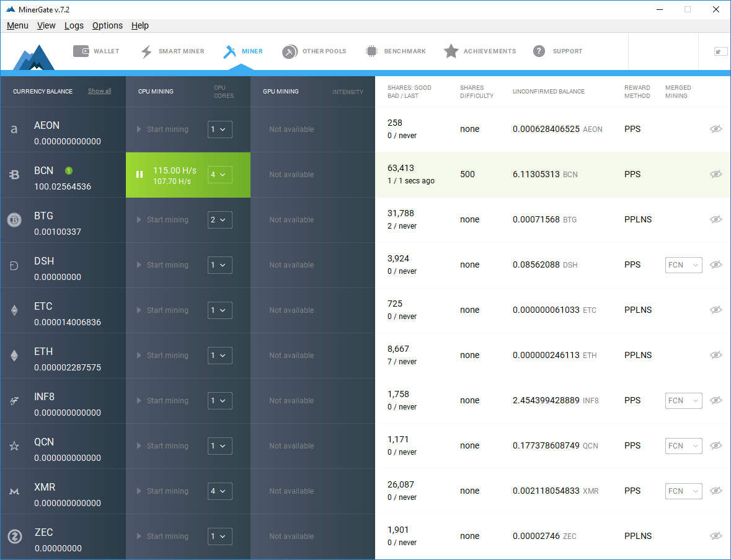Click the ETH coin icon

click(14, 356)
